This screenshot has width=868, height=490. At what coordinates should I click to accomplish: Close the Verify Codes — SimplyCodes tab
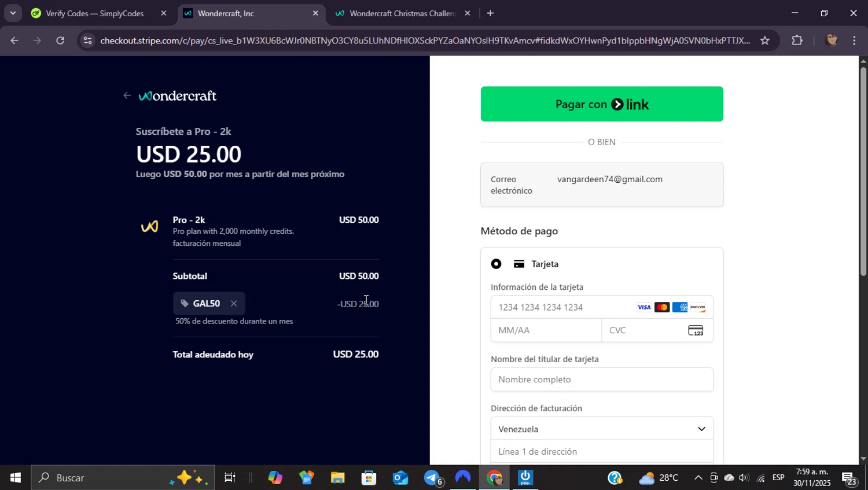pyautogui.click(x=163, y=13)
